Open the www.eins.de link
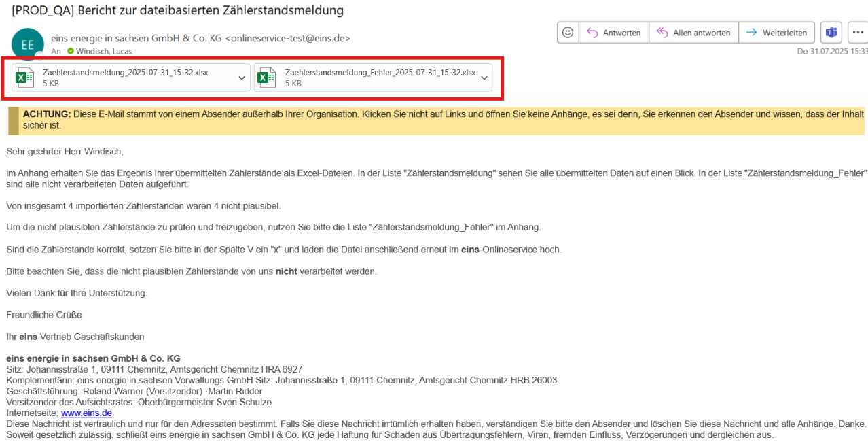 (x=86, y=413)
